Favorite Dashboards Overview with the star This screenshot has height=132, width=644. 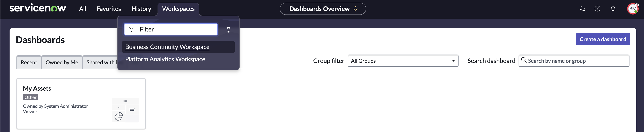(x=355, y=9)
